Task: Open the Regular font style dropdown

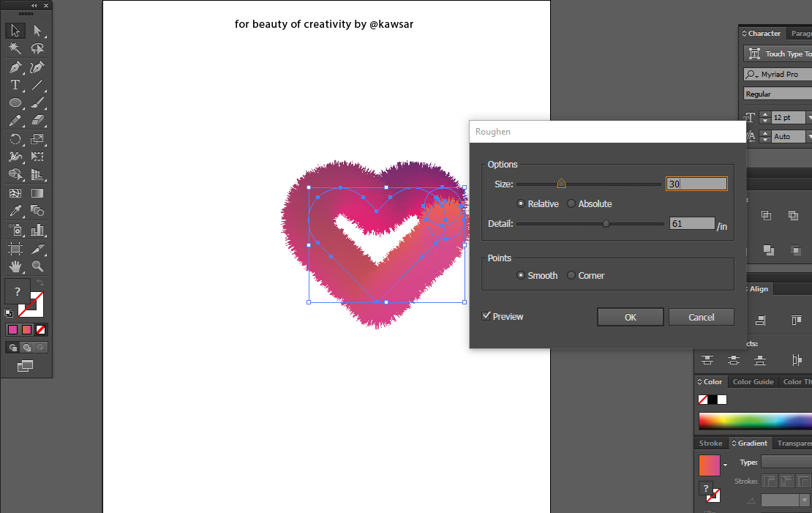Action: point(778,94)
